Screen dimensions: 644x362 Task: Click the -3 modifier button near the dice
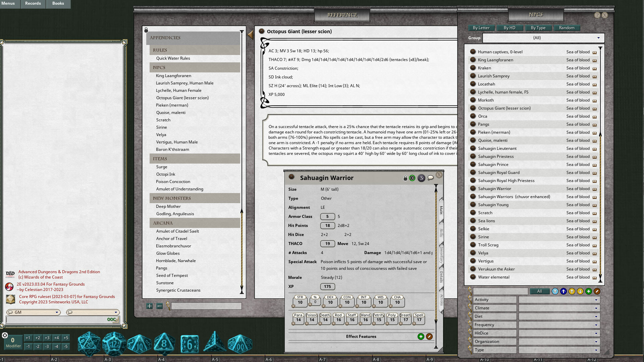click(47, 347)
